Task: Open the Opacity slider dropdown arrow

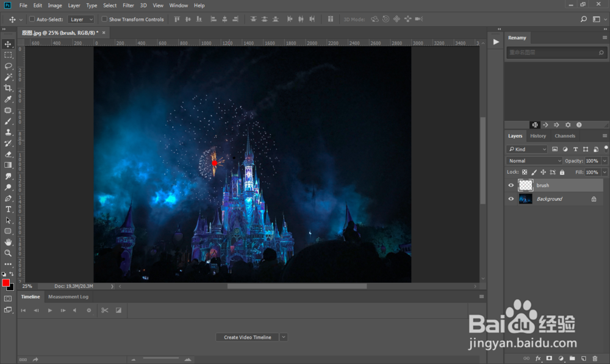Action: [x=604, y=161]
